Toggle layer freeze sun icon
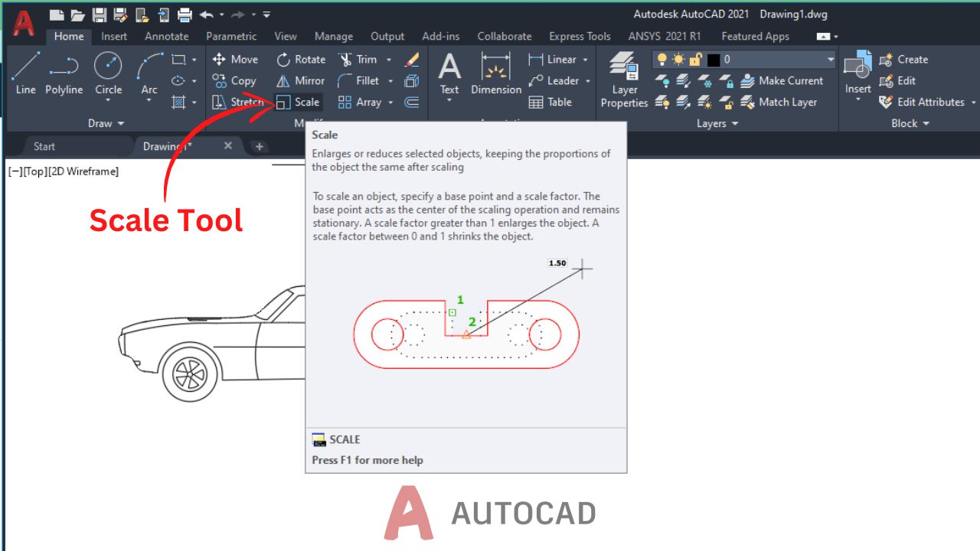The width and height of the screenshot is (980, 551). (678, 59)
